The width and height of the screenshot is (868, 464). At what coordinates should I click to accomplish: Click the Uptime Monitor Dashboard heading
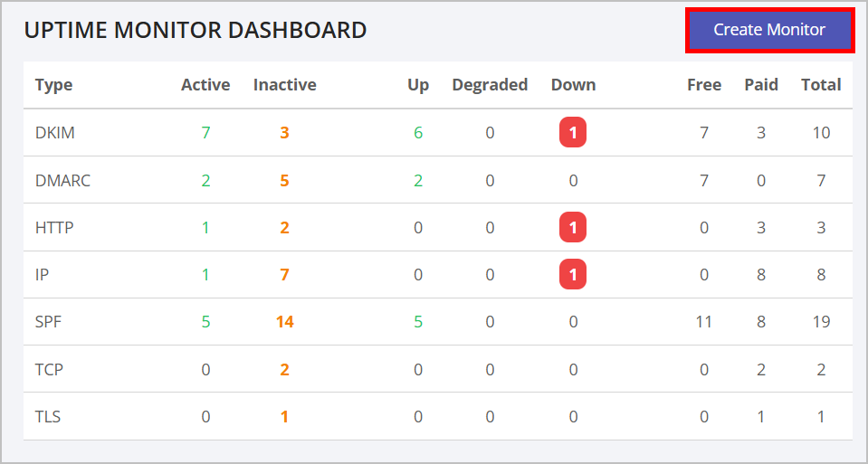[x=196, y=30]
